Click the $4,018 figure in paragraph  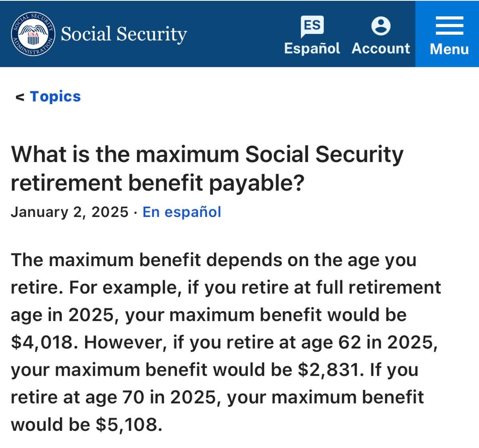(44, 342)
